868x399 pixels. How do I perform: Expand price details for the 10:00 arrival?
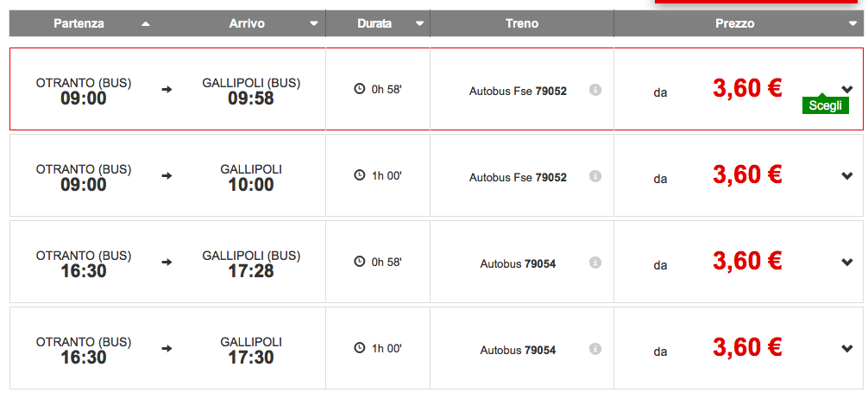tap(846, 175)
